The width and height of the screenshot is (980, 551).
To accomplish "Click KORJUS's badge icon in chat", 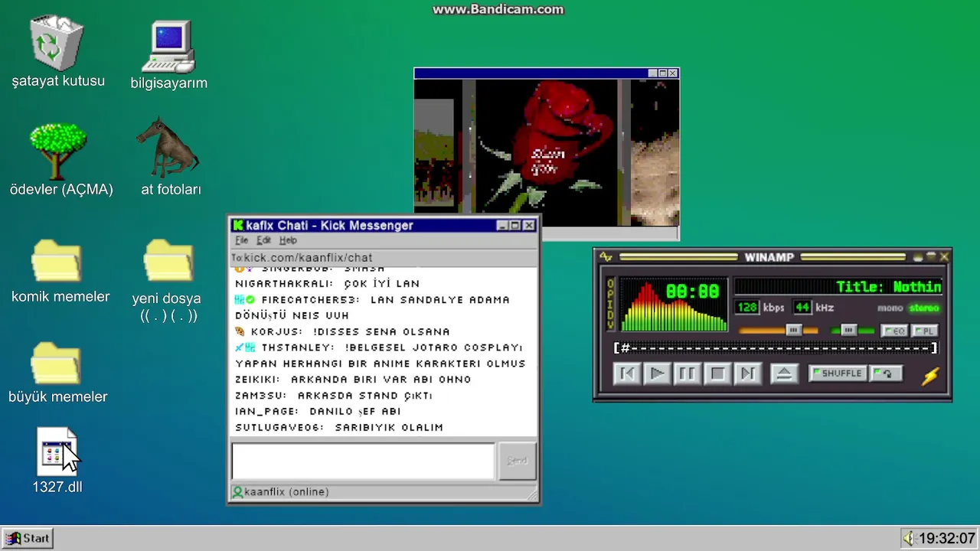I will click(240, 331).
